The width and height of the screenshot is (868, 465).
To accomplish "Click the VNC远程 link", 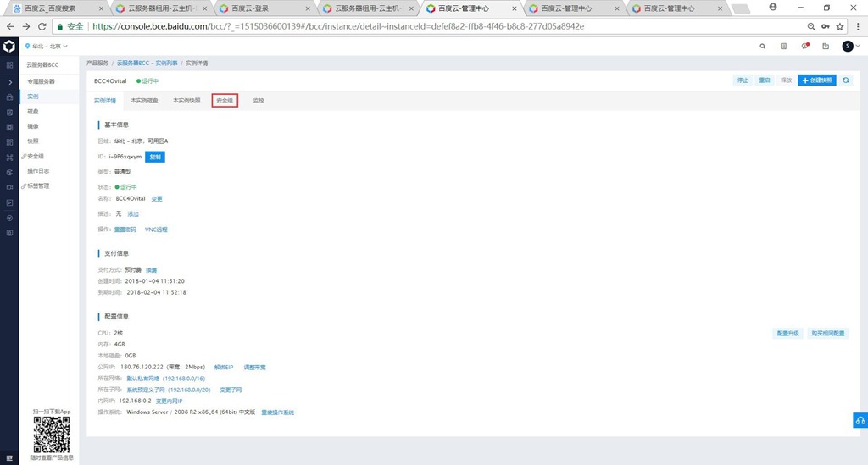I will (x=156, y=230).
